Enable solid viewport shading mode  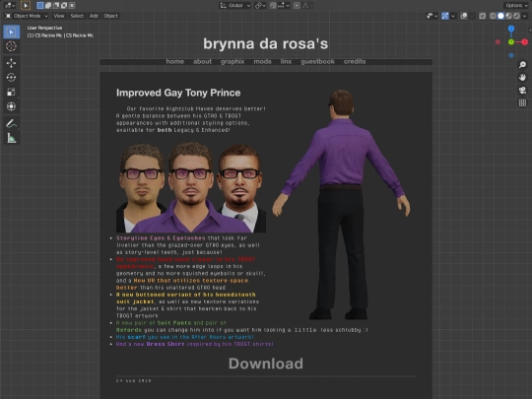[500, 16]
